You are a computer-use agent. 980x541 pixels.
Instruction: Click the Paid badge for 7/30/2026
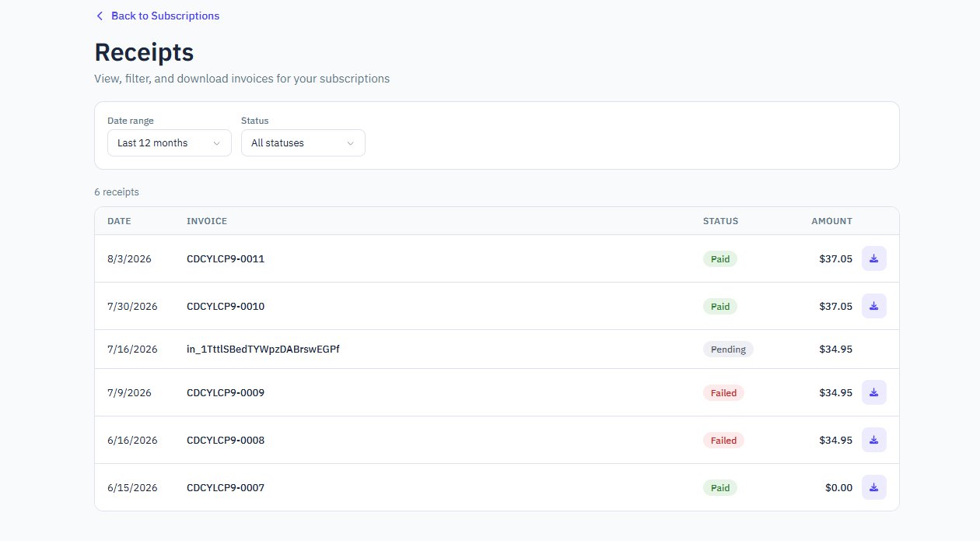click(720, 306)
